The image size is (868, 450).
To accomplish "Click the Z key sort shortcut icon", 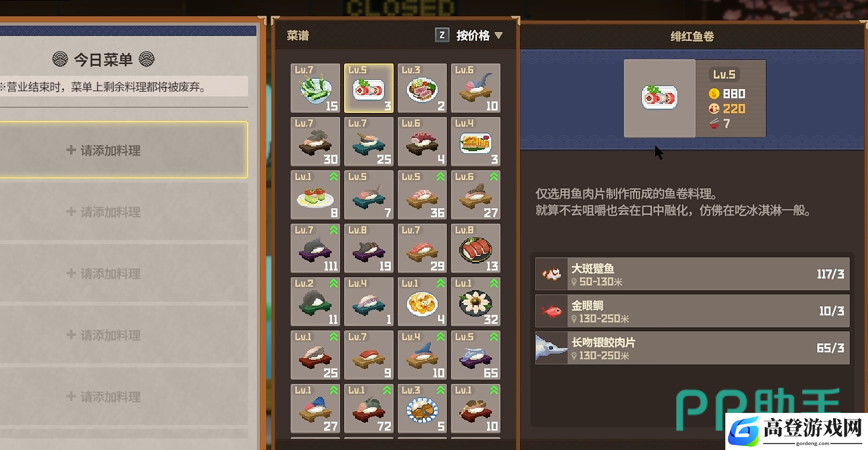I will point(442,35).
